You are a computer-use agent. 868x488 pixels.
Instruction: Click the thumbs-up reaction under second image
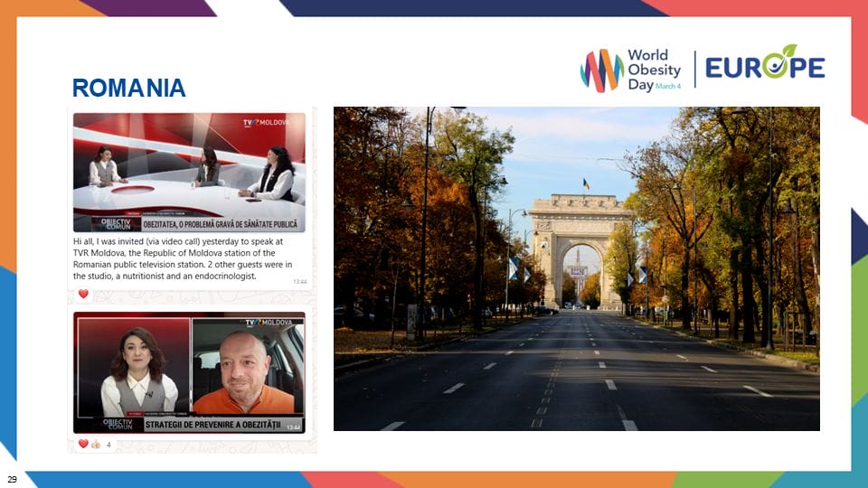(96, 444)
